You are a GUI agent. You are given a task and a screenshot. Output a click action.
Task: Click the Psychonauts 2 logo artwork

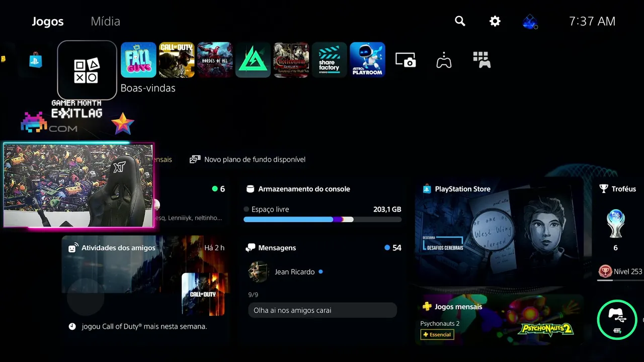click(545, 329)
